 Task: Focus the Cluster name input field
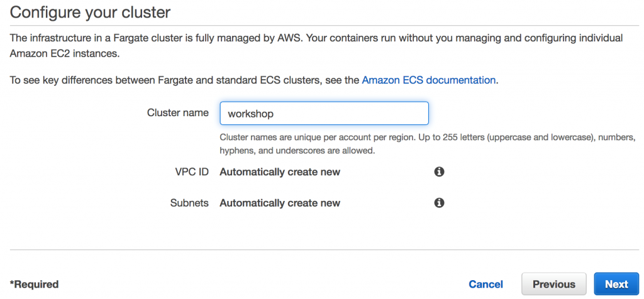click(x=324, y=114)
